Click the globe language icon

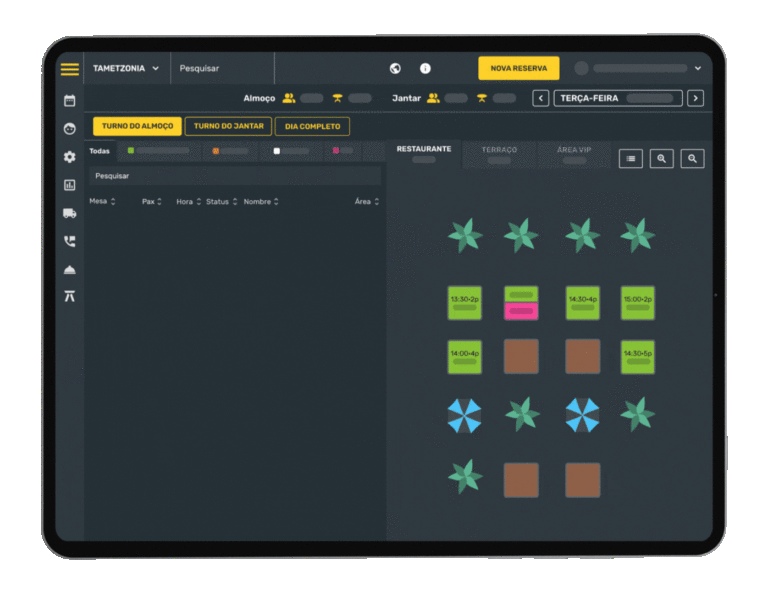point(395,68)
